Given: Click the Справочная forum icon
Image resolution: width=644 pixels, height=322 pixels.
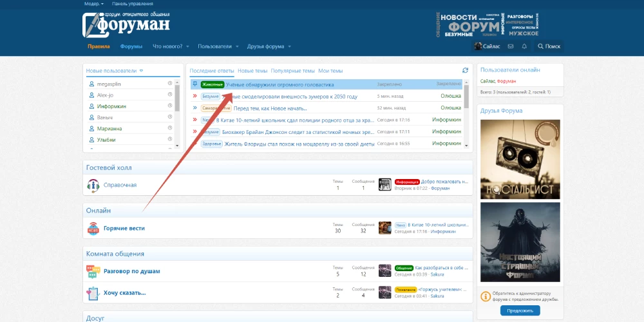Looking at the screenshot, I should pyautogui.click(x=93, y=185).
